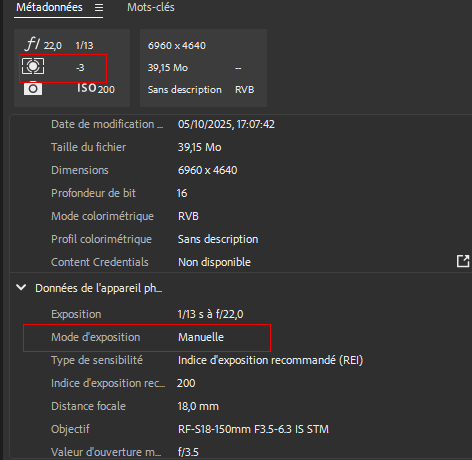
Task: Click the 1/13 shutter speed value
Action: coord(84,45)
